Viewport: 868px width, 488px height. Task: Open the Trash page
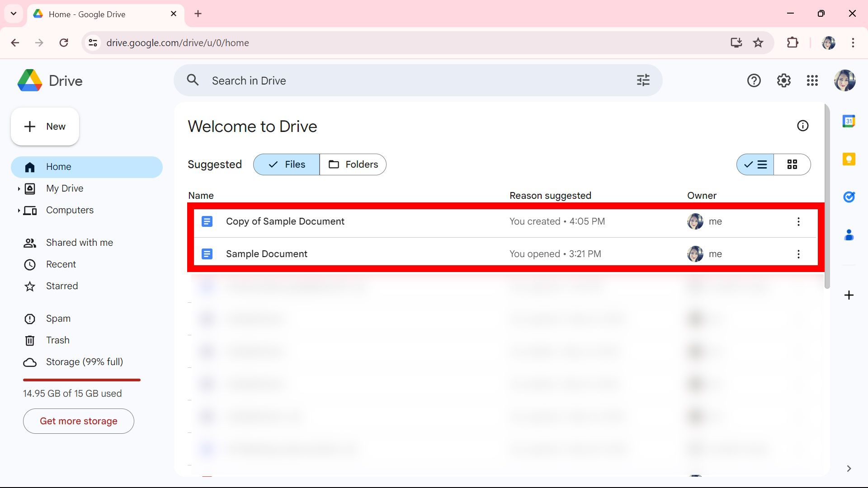(57, 340)
